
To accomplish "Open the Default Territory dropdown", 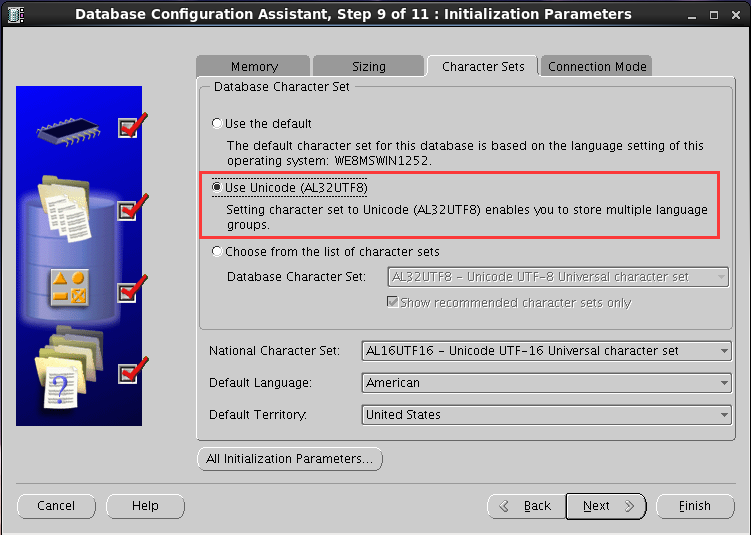I will click(x=546, y=415).
